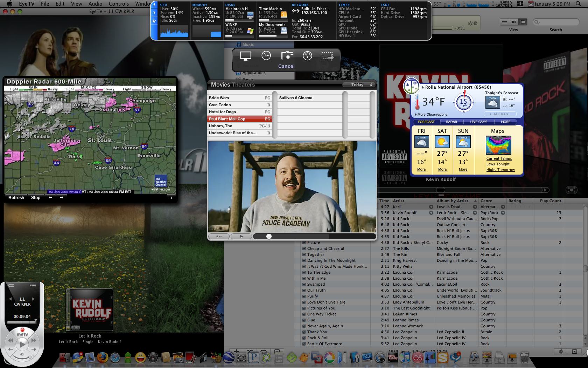This screenshot has height=368, width=588.
Task: Click the full screen monitor capture icon
Action: point(245,56)
